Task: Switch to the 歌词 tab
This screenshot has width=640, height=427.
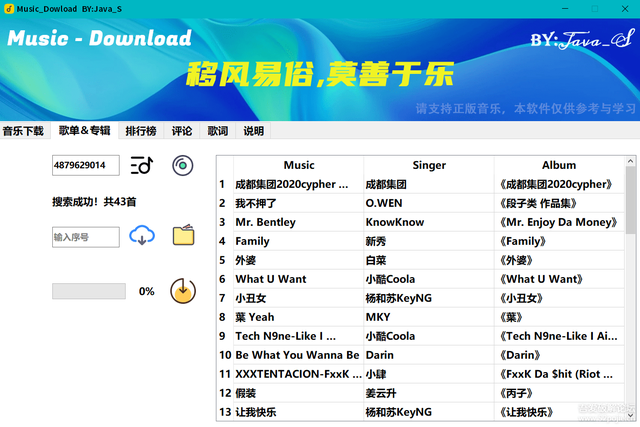Action: [218, 131]
